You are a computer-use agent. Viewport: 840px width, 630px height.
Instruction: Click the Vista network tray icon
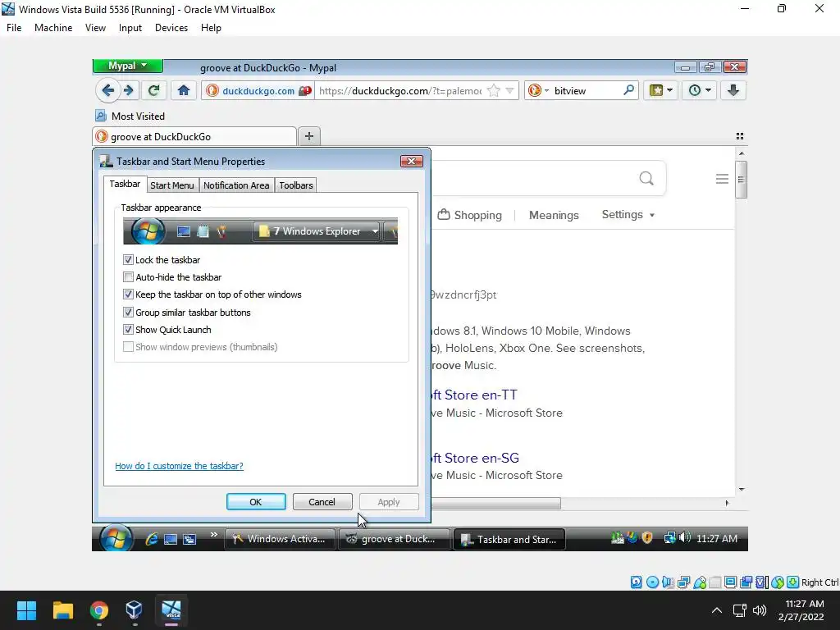coord(669,538)
